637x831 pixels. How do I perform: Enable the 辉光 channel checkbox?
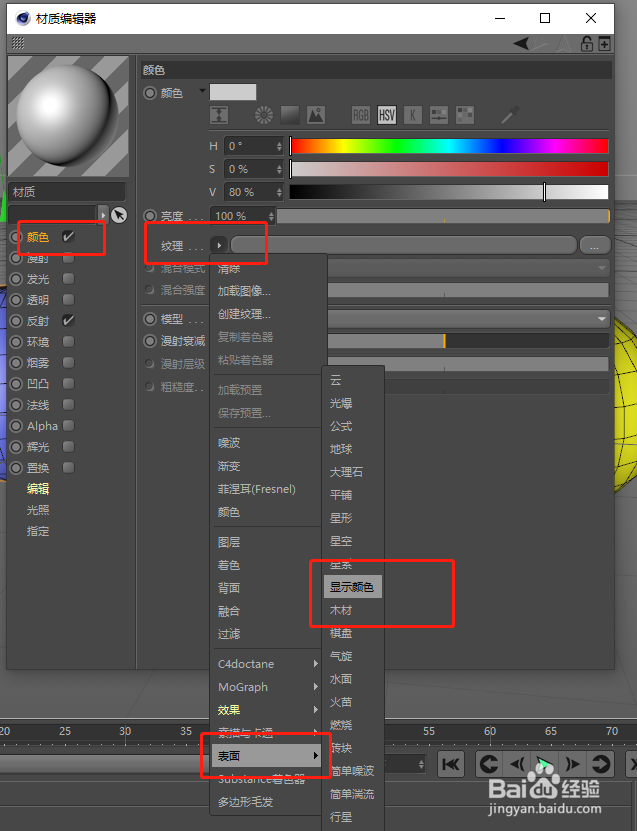coord(68,446)
